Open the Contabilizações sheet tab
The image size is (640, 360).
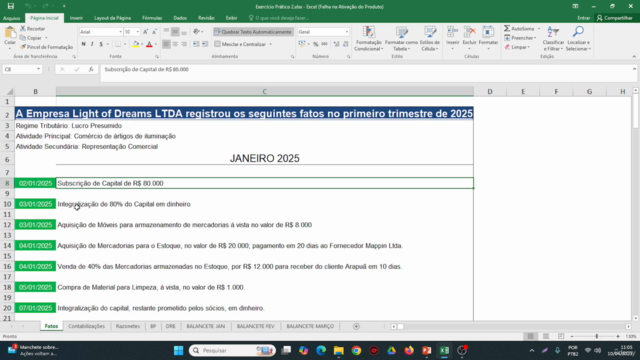tap(87, 326)
